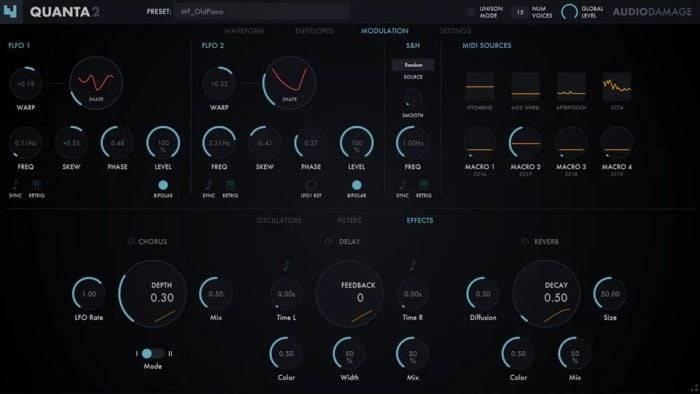This screenshot has width=700, height=394.
Task: Switch to the Oscillators tab
Action: point(279,220)
